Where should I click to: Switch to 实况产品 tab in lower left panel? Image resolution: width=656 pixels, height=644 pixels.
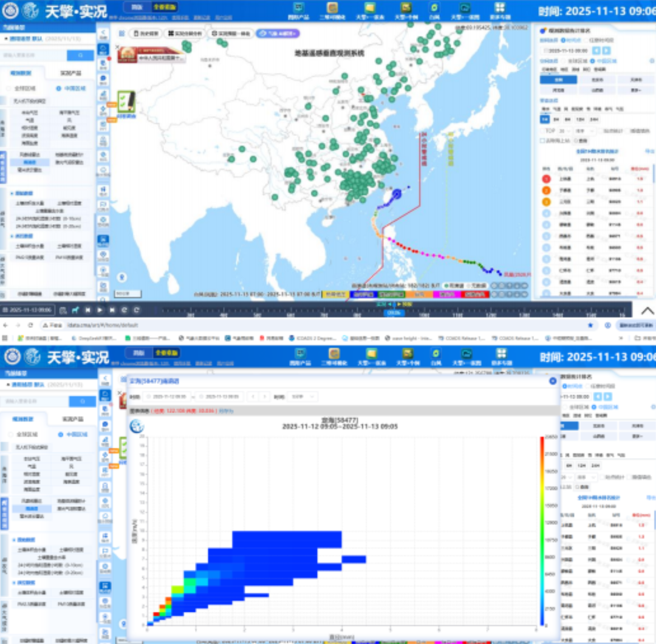[x=73, y=419]
